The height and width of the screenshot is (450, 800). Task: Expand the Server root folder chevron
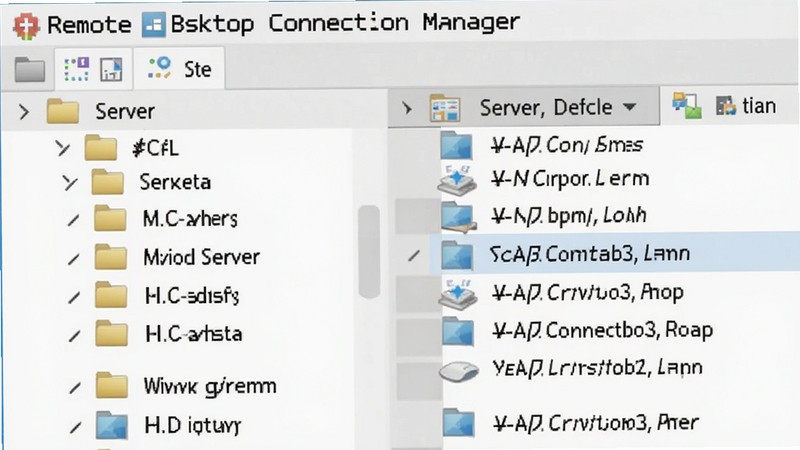23,112
